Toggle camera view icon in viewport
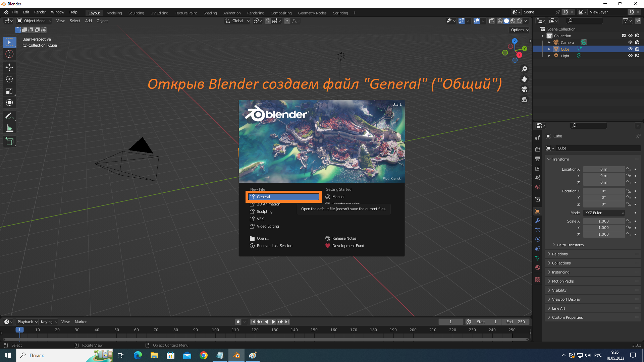The height and width of the screenshot is (362, 644). [524, 89]
